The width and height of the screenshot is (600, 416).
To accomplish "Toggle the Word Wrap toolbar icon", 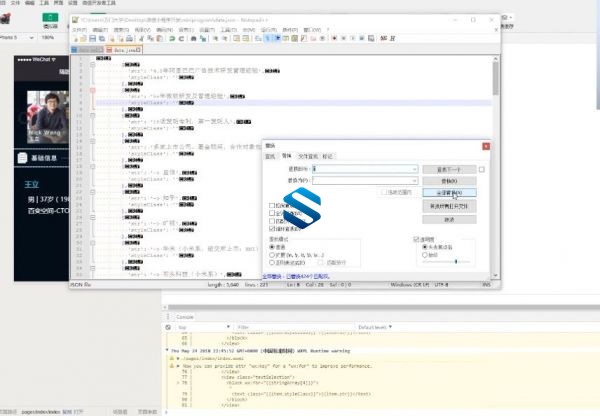I will (x=258, y=38).
